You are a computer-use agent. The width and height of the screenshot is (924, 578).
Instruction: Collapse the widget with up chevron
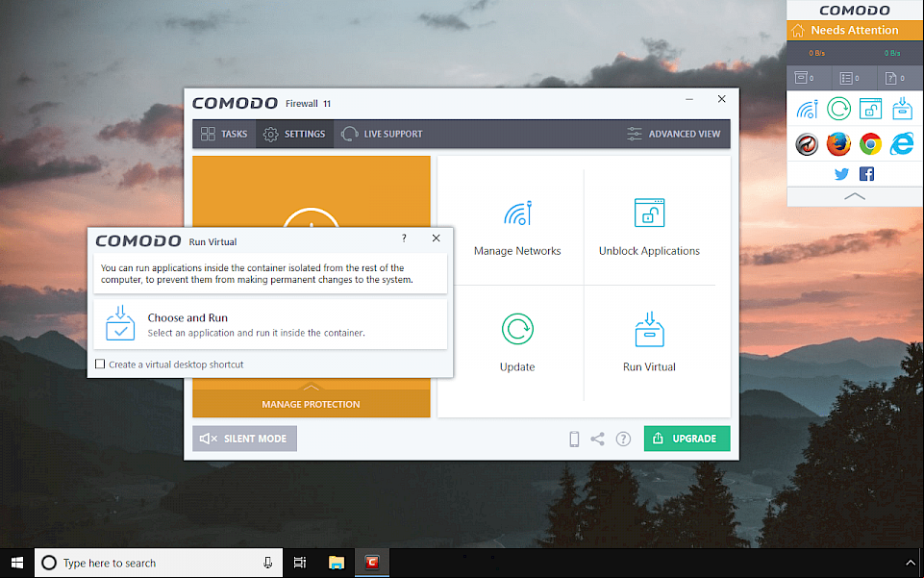(x=855, y=196)
